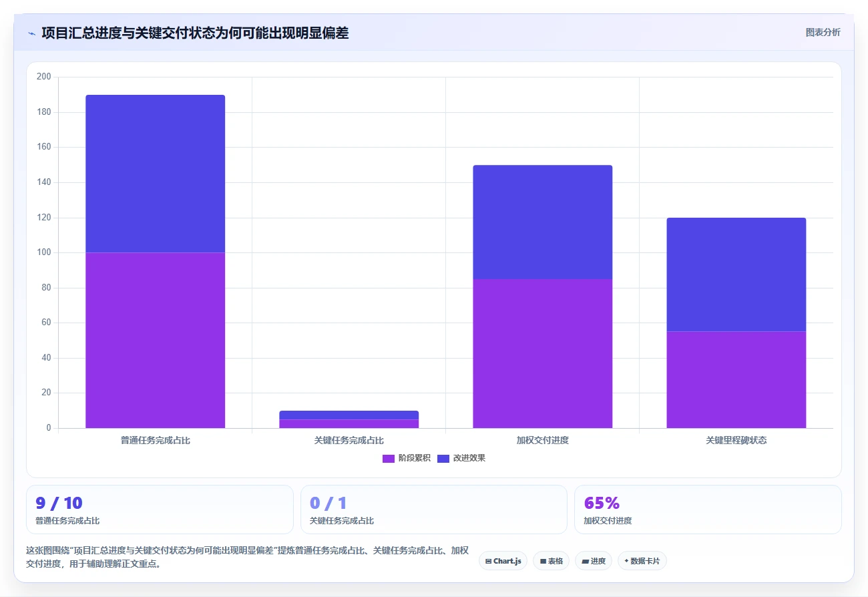The image size is (868, 597).
Task: Toggle the 阶段累积 legend swatch
Action: click(x=389, y=458)
